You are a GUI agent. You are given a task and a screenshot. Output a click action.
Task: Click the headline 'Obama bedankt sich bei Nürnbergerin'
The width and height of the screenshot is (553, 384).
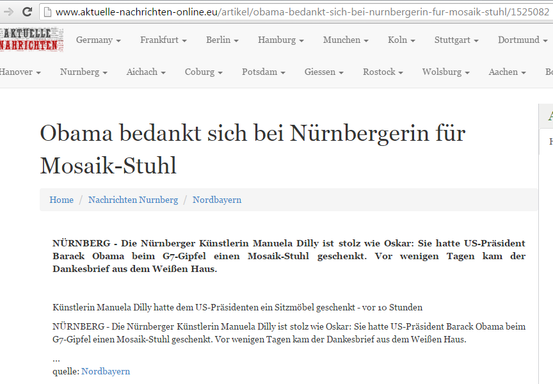[x=253, y=149]
